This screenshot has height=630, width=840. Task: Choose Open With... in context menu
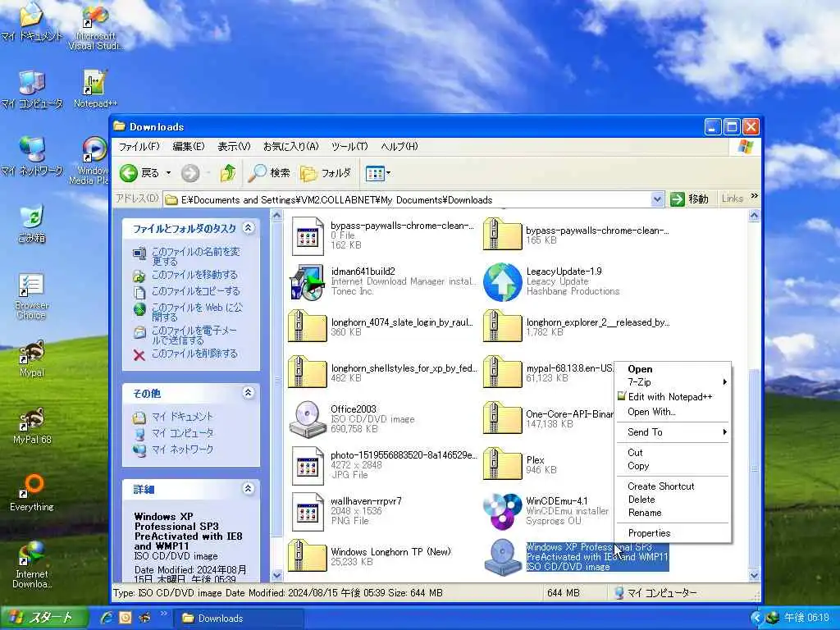click(x=673, y=412)
